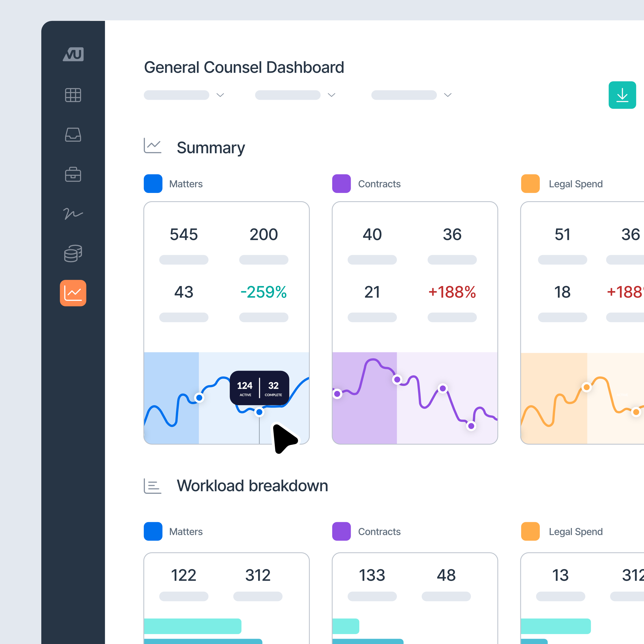Click the lowest purple point on Contracts chart
Screen dimensions: 644x644
pyautogui.click(x=471, y=426)
